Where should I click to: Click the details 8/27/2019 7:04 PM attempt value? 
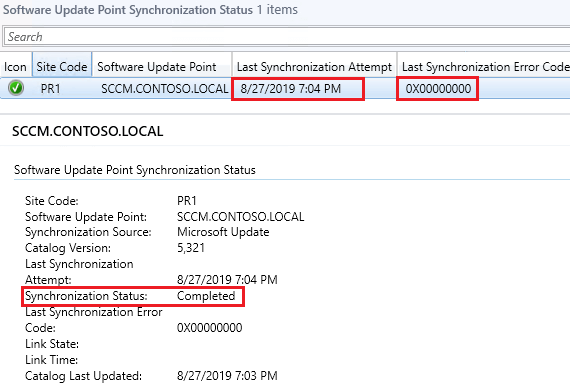[227, 280]
